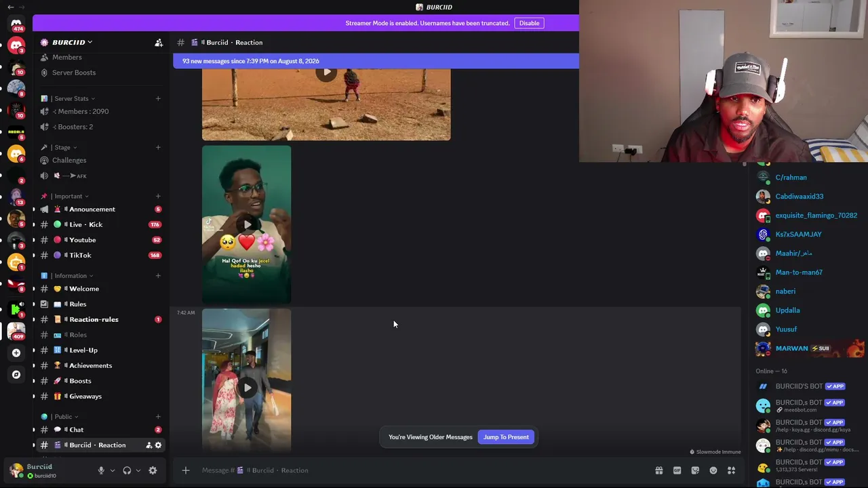
Task: Open the Giveaways channel
Action: 100,396
